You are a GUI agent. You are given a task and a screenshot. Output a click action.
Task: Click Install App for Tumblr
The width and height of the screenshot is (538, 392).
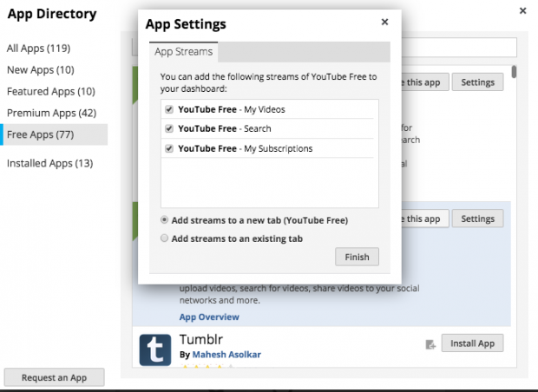pos(472,343)
